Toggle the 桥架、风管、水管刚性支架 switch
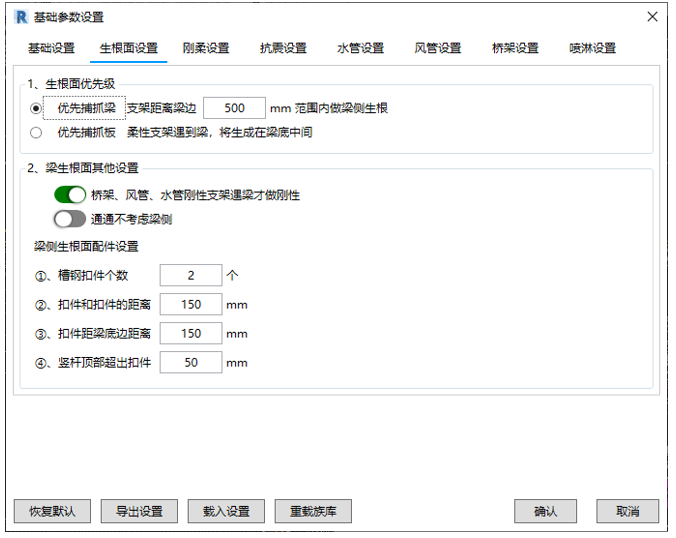676x538 pixels. [70, 195]
